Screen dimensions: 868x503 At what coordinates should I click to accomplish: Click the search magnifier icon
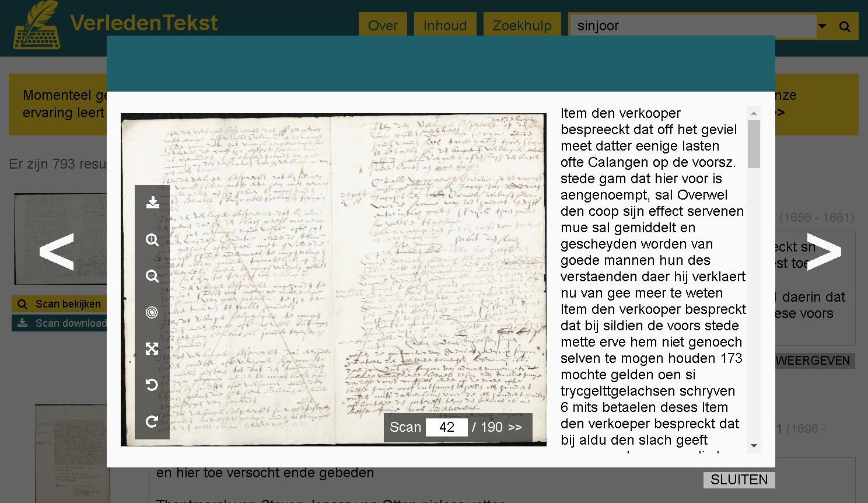point(844,26)
